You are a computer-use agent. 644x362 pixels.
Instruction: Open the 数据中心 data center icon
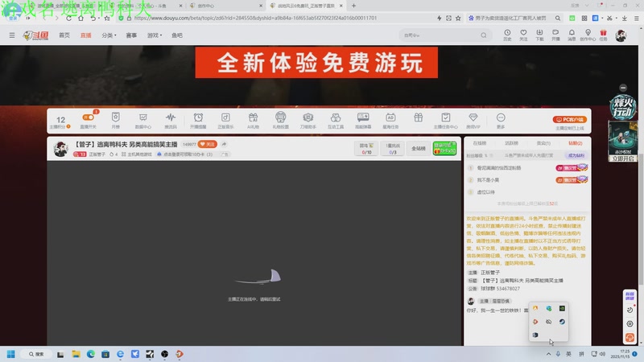pos(143,121)
